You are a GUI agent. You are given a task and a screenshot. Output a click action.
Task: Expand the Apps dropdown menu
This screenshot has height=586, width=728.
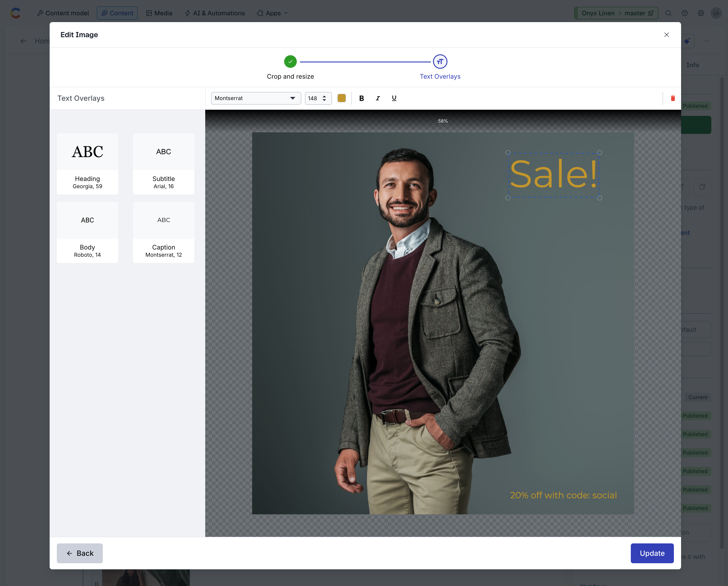click(272, 13)
